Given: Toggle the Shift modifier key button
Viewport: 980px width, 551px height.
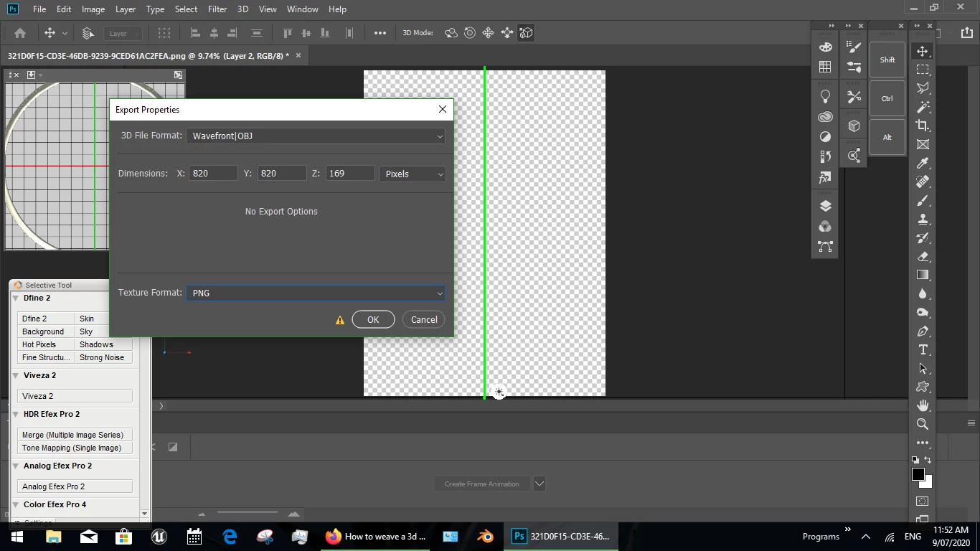Looking at the screenshot, I should [x=887, y=60].
